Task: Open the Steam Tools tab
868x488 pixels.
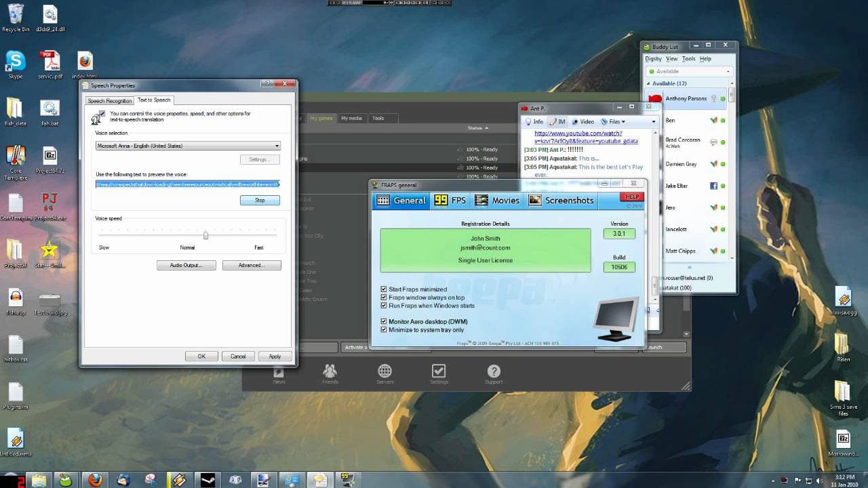Action: 378,118
